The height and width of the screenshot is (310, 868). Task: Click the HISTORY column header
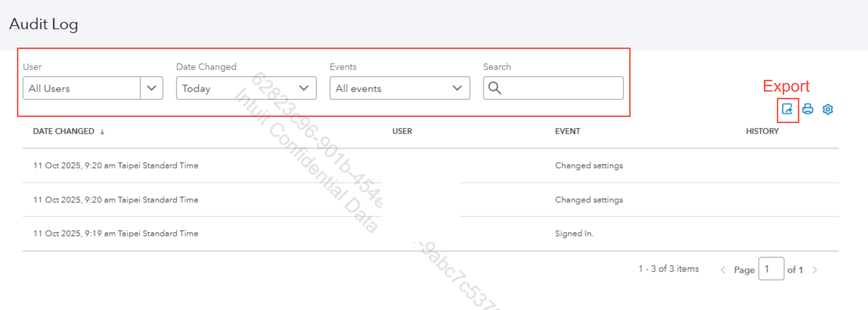[x=762, y=131]
